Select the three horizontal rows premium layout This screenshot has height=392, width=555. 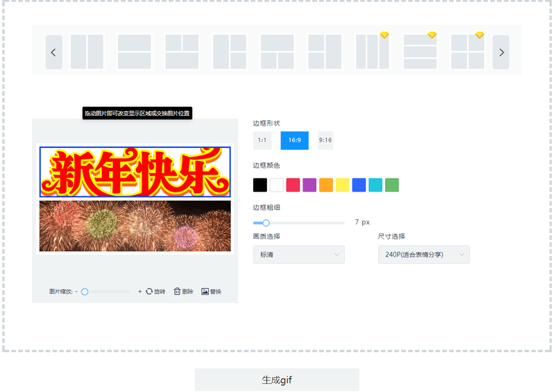point(420,52)
